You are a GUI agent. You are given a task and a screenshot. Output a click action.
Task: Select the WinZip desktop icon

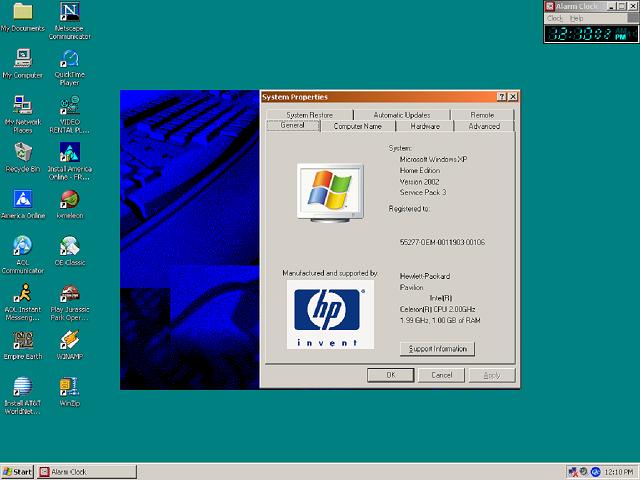coord(69,387)
